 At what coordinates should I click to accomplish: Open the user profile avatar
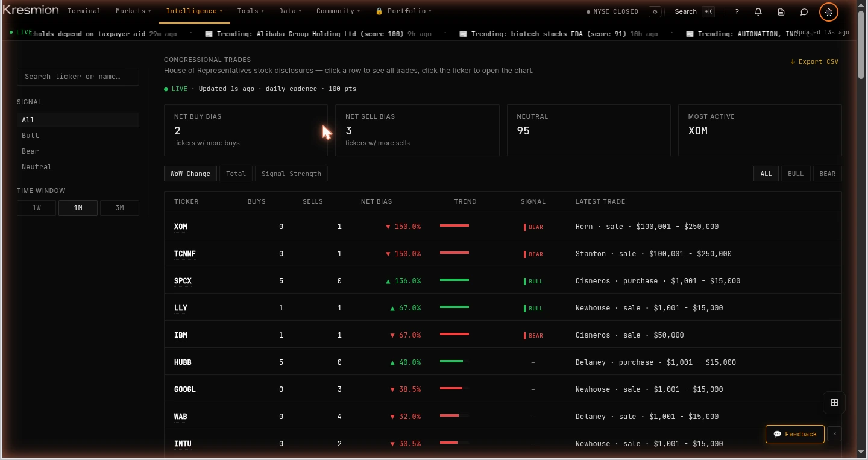click(x=829, y=11)
